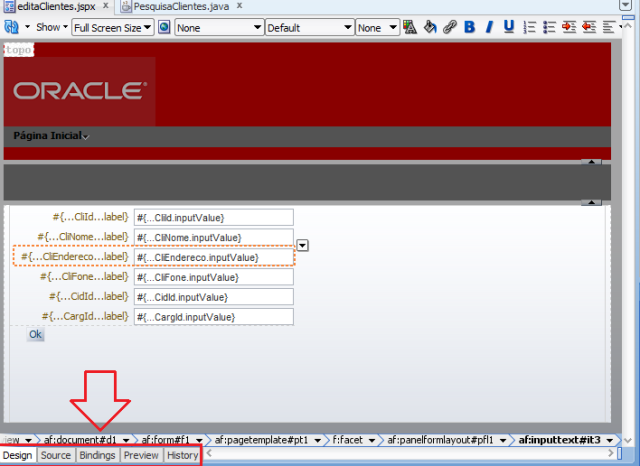Click the refresh page icon in toolbar
640x466 pixels.
point(11,27)
